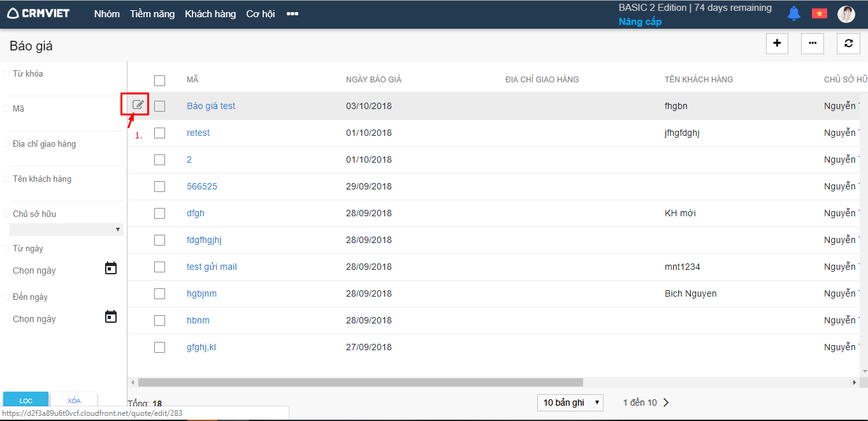Image resolution: width=868 pixels, height=421 pixels.
Task: Select the checkbox for row dfgh
Action: pyautogui.click(x=159, y=213)
